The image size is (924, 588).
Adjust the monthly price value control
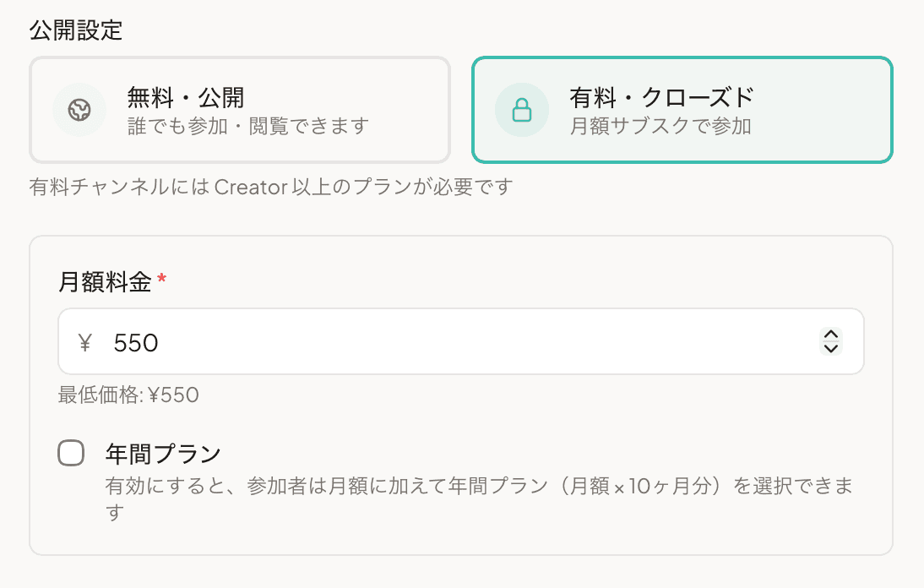click(x=830, y=341)
